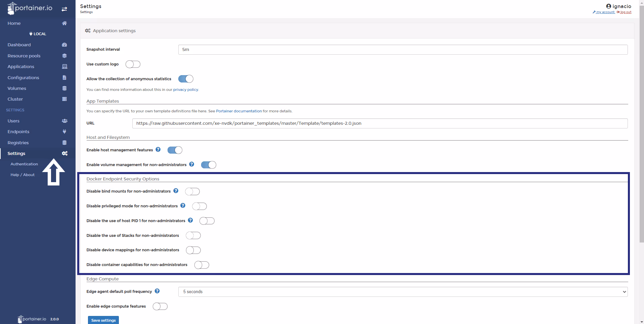Click the LOCAL endpoint label
This screenshot has width=644, height=324.
[38, 34]
